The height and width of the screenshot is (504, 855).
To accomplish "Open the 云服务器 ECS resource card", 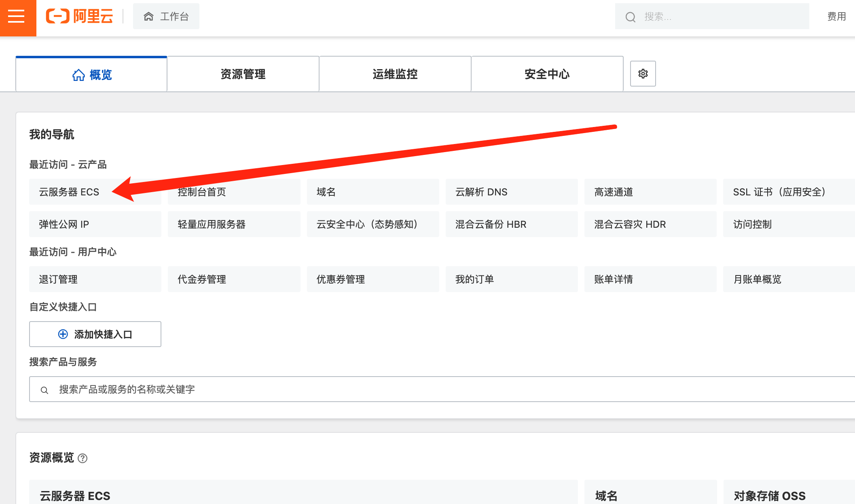I will pos(303,492).
